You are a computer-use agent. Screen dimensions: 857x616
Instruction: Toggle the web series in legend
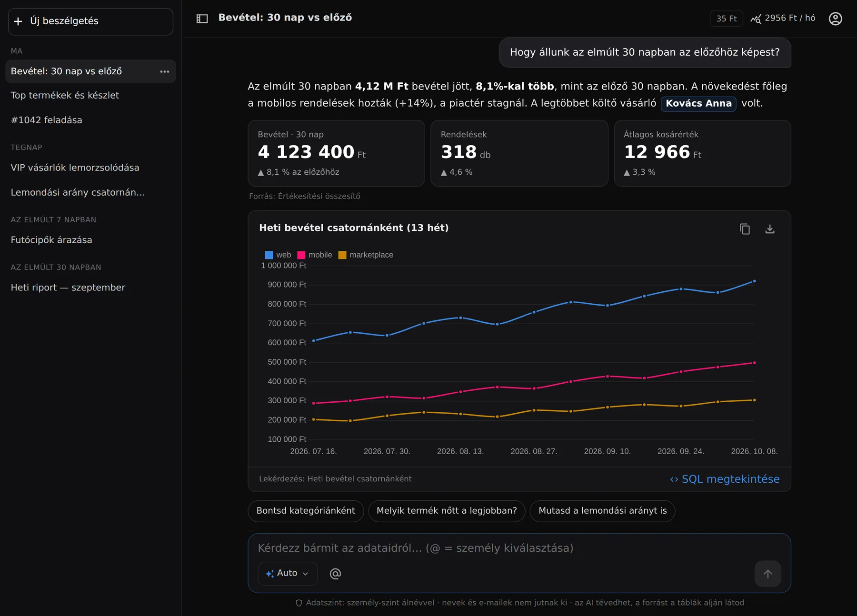point(278,255)
